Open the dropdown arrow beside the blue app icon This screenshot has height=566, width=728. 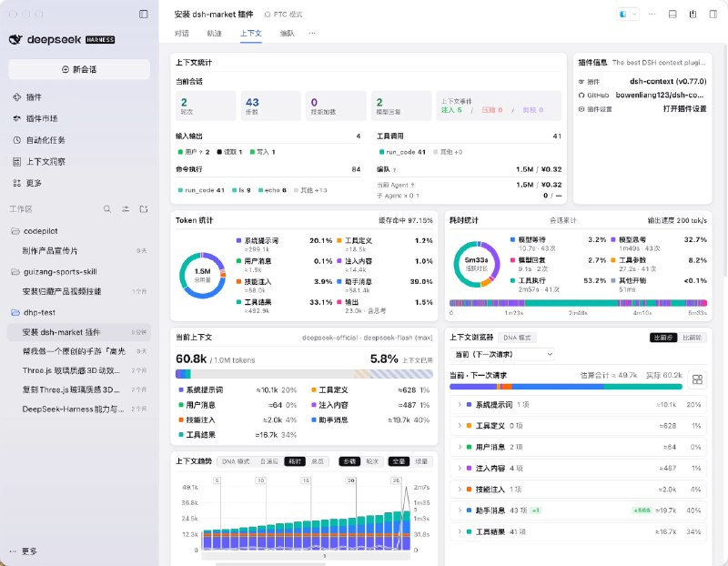(x=634, y=15)
